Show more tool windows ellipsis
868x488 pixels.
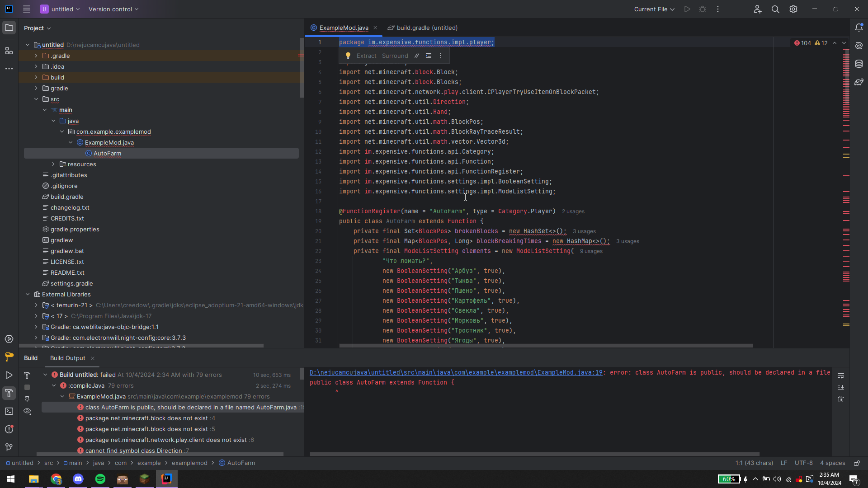[9, 69]
